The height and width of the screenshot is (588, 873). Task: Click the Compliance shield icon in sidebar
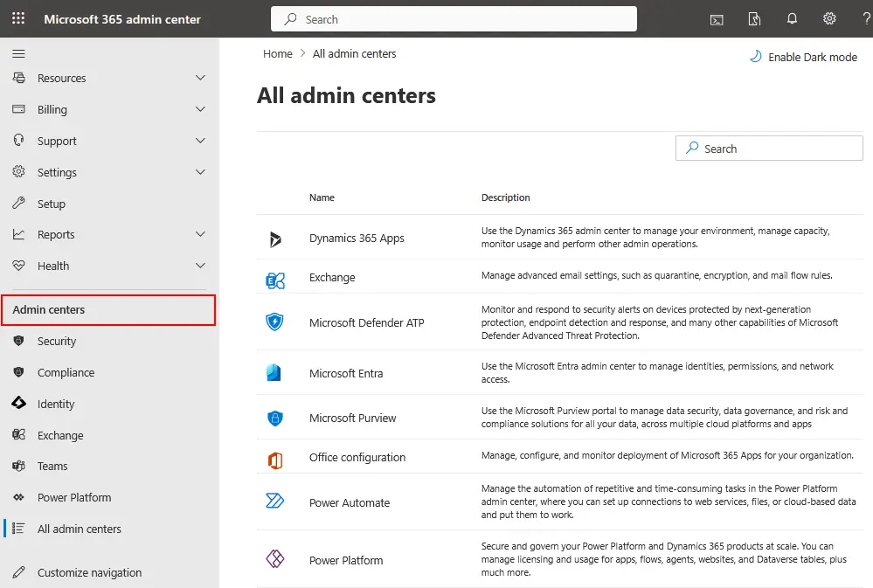click(x=18, y=372)
